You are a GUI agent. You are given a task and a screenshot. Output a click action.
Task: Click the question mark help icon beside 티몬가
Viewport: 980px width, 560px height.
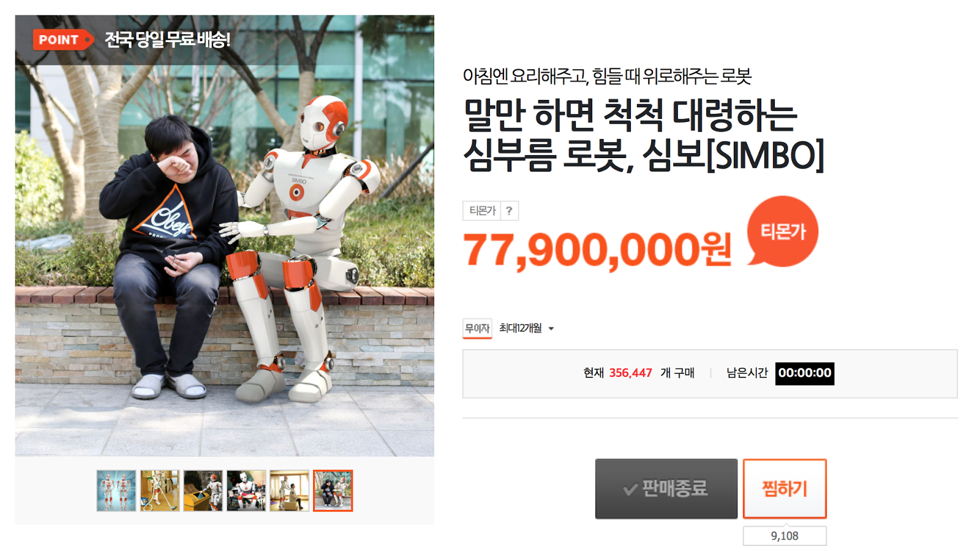coord(509,211)
